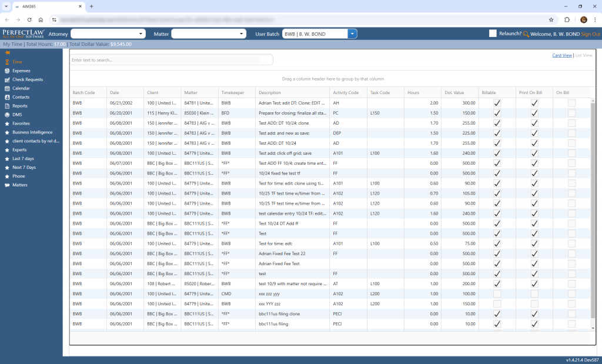Click the Favorites star icon
602x364 pixels.
tap(7, 123)
